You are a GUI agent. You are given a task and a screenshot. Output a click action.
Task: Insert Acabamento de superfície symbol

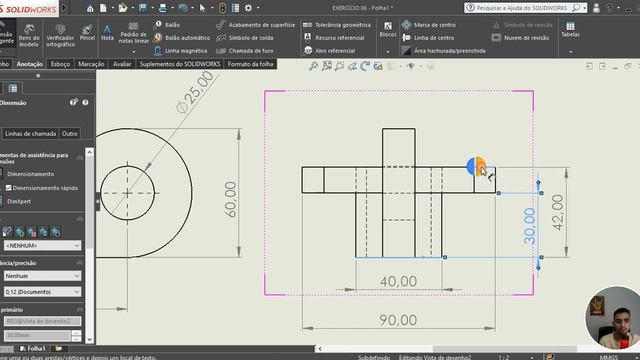256,25
